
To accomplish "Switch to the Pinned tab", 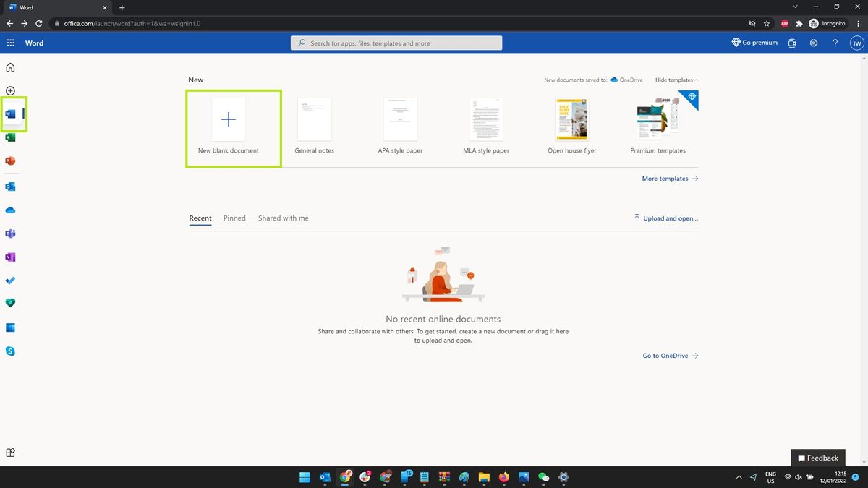I will click(x=234, y=218).
